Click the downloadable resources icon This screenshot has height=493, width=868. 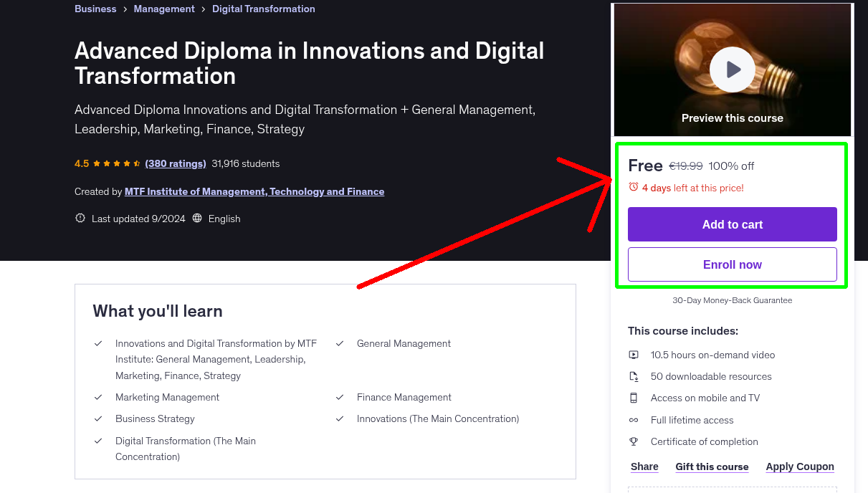tap(634, 375)
